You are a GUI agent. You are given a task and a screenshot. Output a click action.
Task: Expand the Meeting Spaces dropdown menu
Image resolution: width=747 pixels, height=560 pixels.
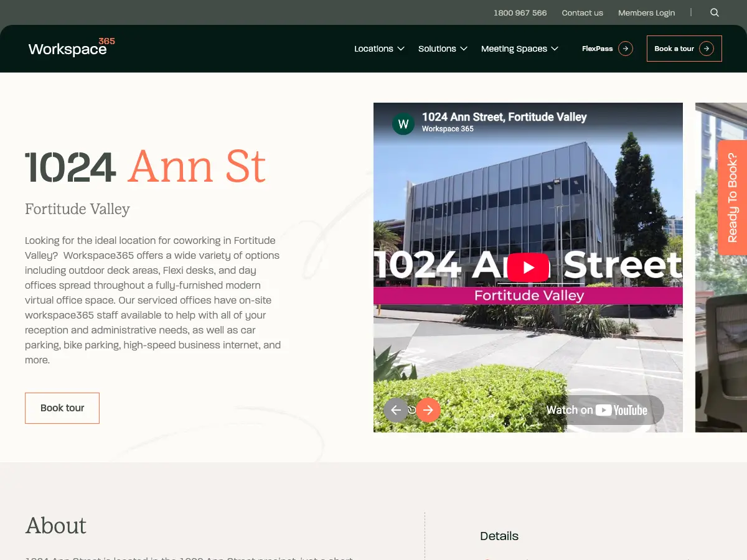(x=520, y=49)
